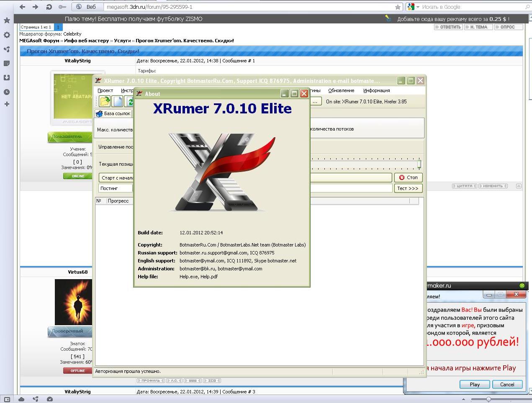Open Инфо веб мастеру breadcrumb link
Viewport: 532px width, 403px height.
click(x=86, y=41)
